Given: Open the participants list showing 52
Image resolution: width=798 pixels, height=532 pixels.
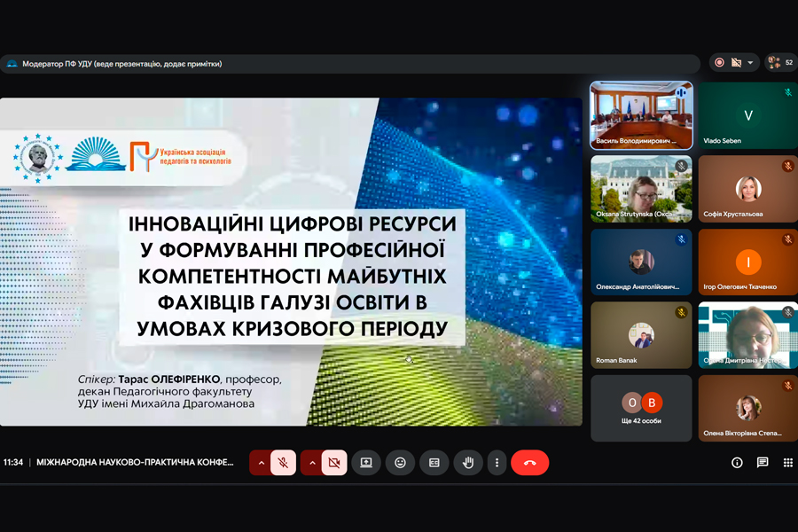Looking at the screenshot, I should 781,63.
